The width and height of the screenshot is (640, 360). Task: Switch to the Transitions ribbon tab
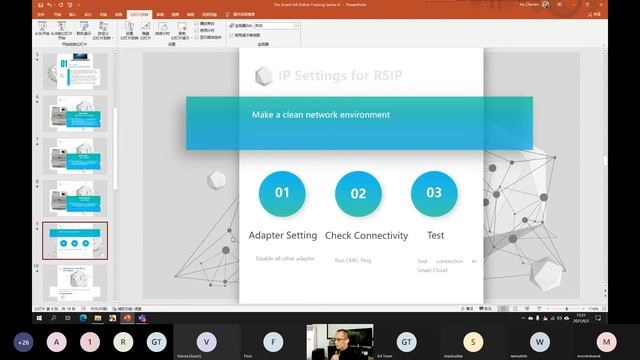[x=103, y=14]
